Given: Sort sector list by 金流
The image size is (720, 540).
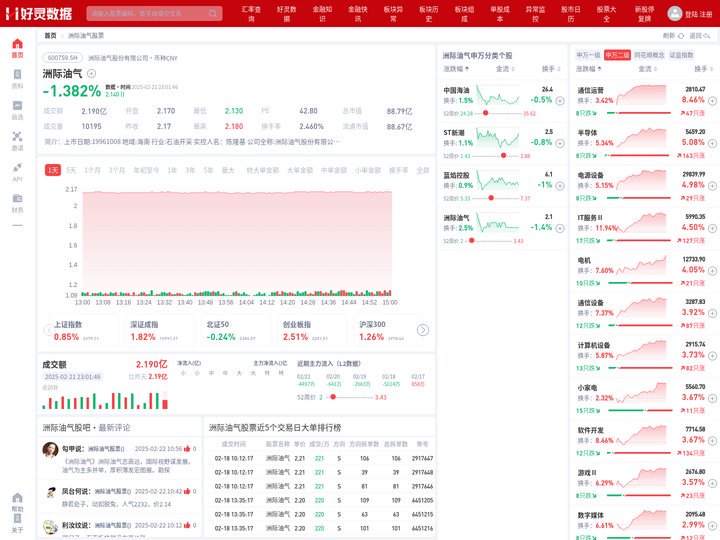Looking at the screenshot, I should click(x=647, y=69).
